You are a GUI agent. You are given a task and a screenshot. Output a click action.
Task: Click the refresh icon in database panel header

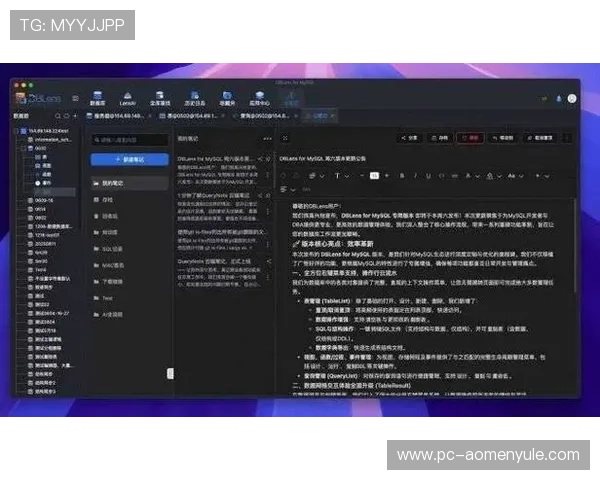pos(67,116)
